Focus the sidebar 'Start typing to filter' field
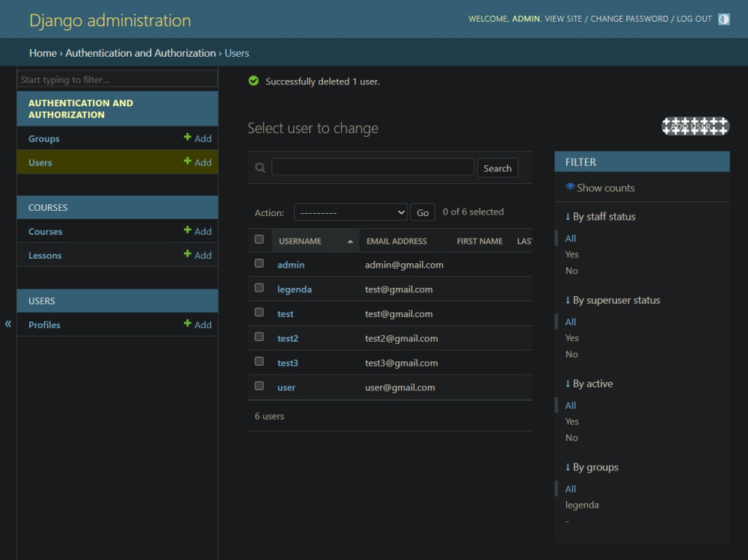Image resolution: width=748 pixels, height=560 pixels. pyautogui.click(x=117, y=79)
